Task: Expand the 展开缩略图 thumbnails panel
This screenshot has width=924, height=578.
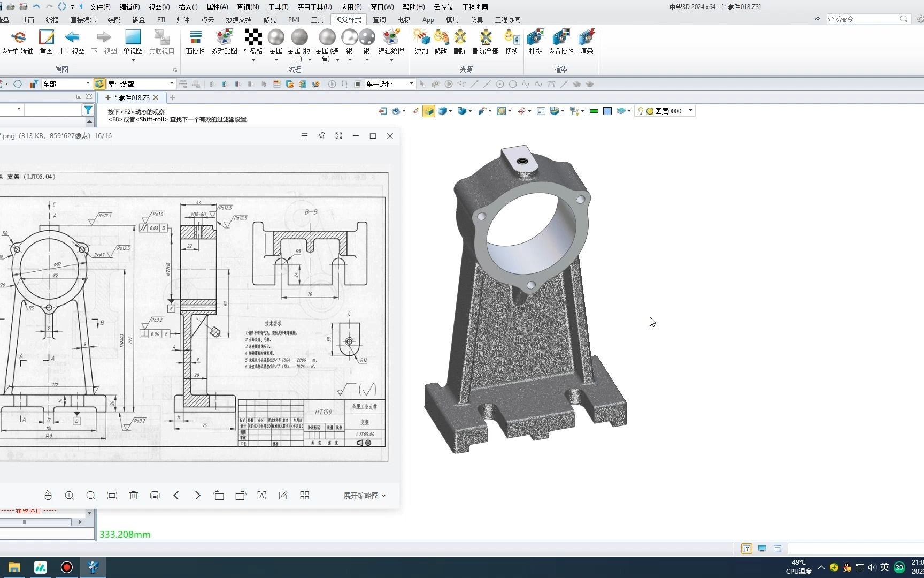Action: [364, 496]
